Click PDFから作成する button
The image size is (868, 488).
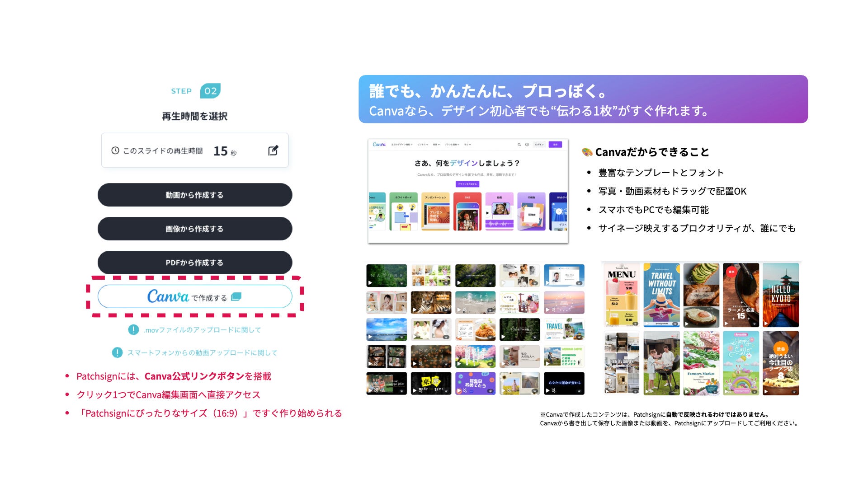tap(194, 263)
